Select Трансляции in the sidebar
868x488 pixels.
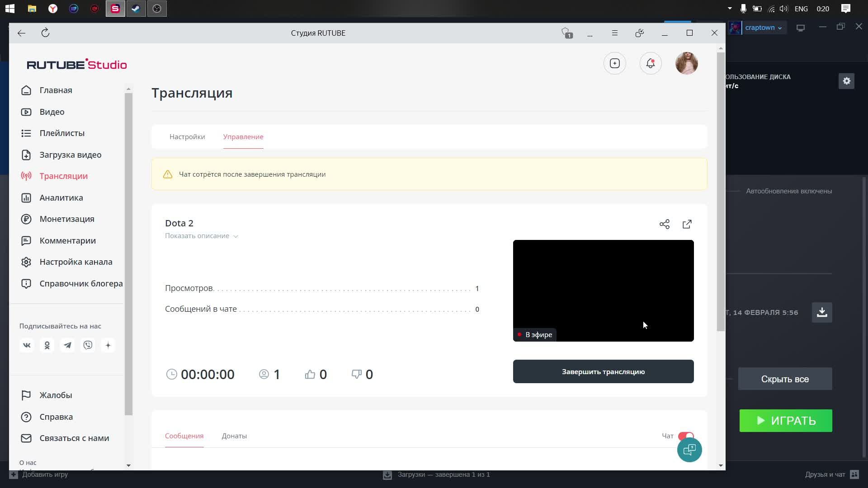(x=63, y=176)
